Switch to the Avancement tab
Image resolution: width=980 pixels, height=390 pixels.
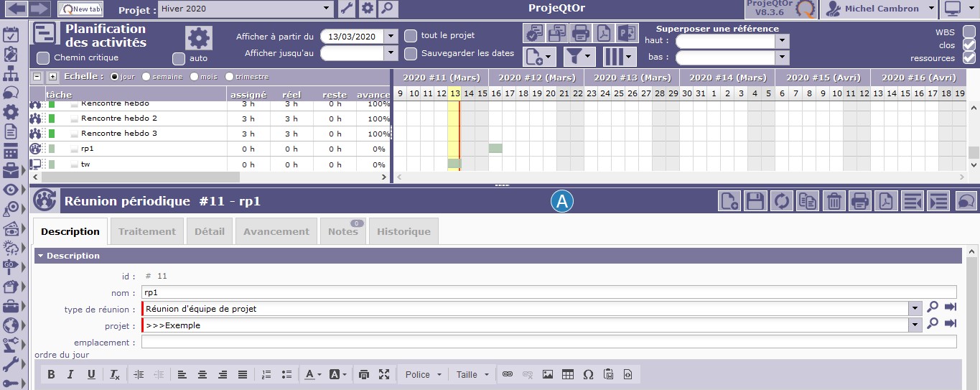point(276,231)
